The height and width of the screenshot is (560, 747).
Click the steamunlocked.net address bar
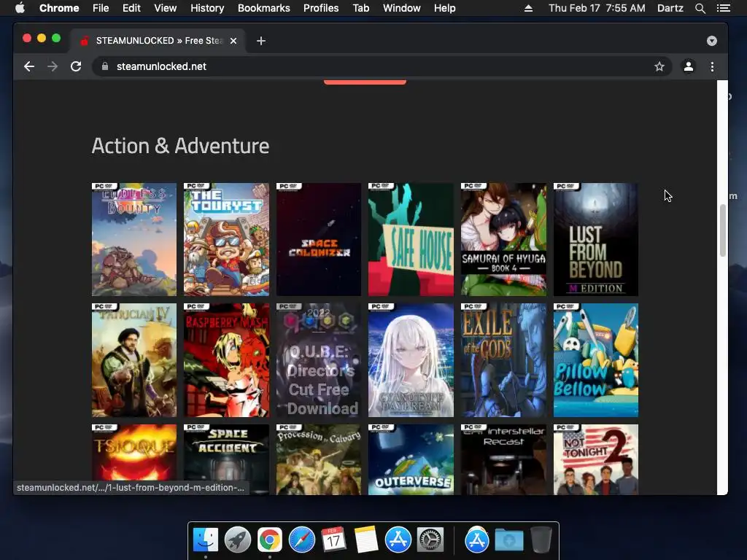click(x=381, y=66)
